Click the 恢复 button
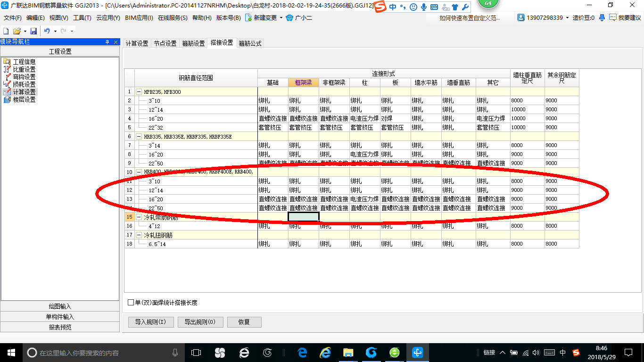 coord(244,322)
